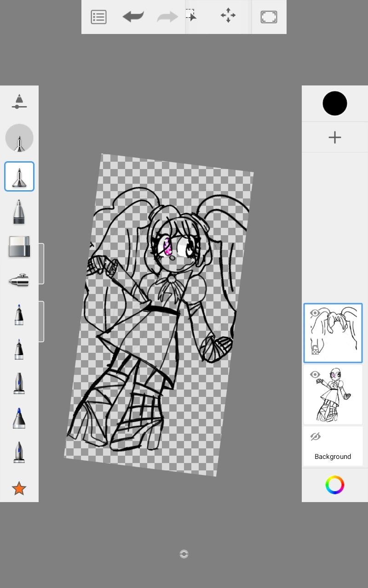Pick the felt marker tool
This screenshot has width=368, height=588.
[x=19, y=315]
